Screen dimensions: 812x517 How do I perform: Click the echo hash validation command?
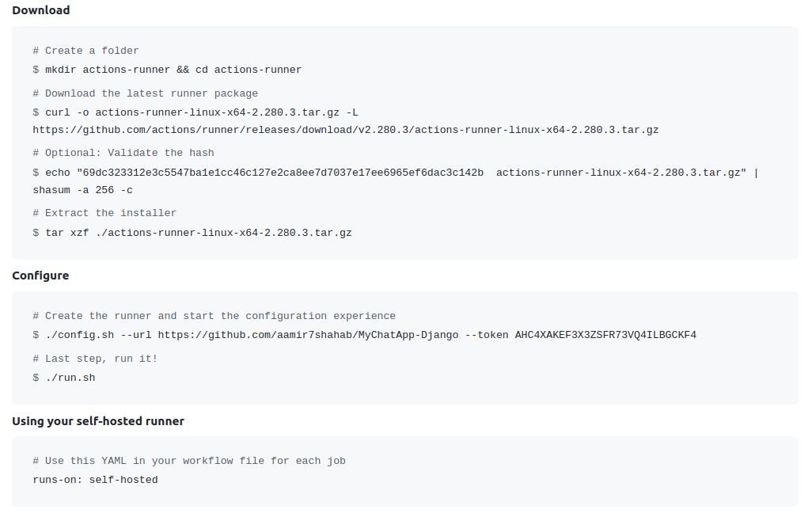(396, 173)
